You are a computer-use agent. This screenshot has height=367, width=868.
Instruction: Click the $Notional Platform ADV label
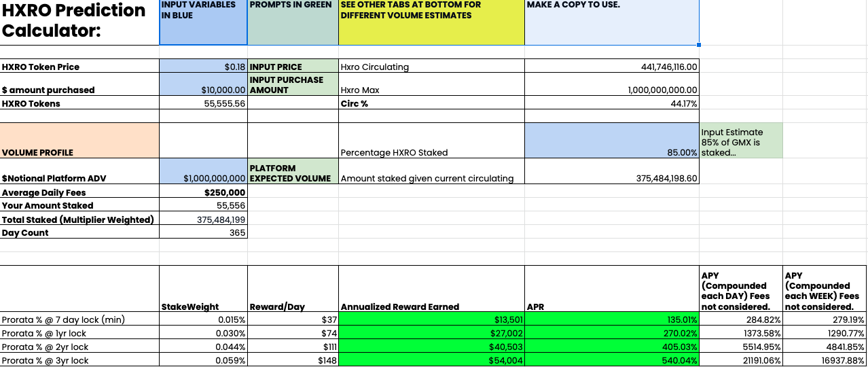(79, 172)
